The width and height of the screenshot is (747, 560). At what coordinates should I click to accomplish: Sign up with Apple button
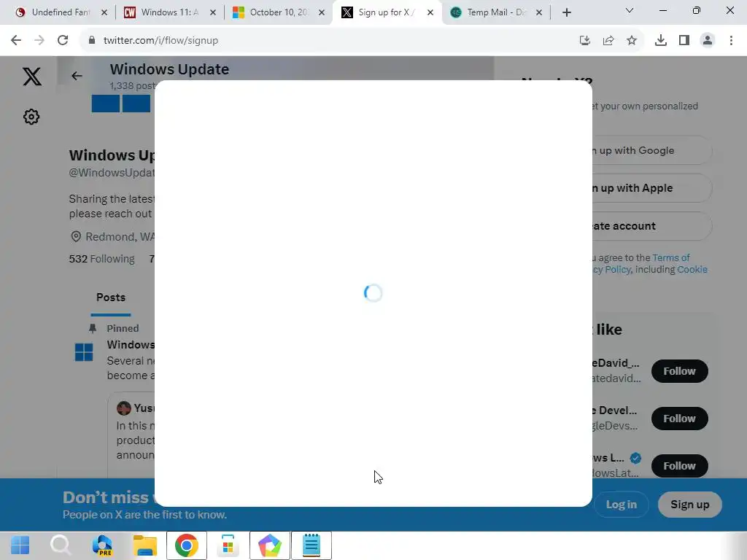[x=651, y=188]
